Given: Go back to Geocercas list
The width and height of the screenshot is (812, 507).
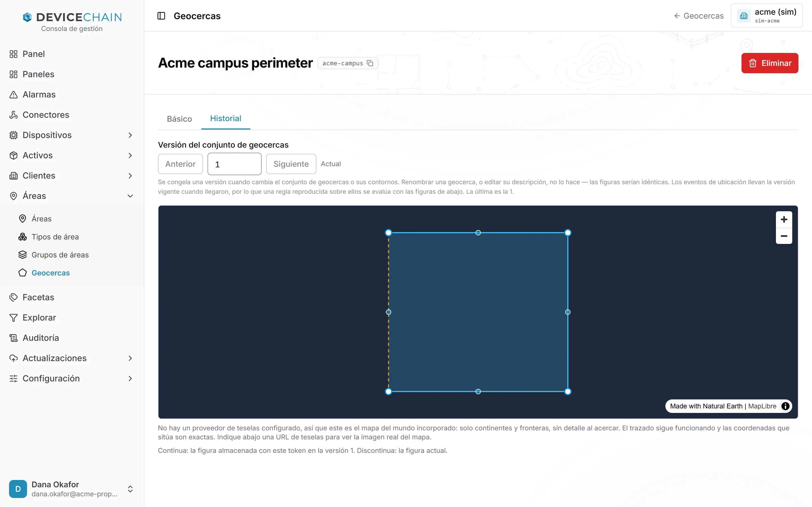Looking at the screenshot, I should (699, 16).
